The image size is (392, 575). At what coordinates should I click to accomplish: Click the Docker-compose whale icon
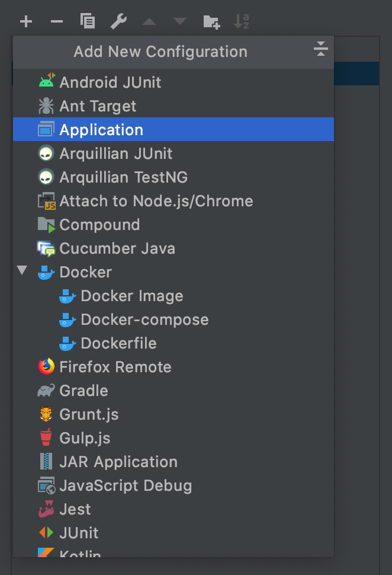pos(68,320)
